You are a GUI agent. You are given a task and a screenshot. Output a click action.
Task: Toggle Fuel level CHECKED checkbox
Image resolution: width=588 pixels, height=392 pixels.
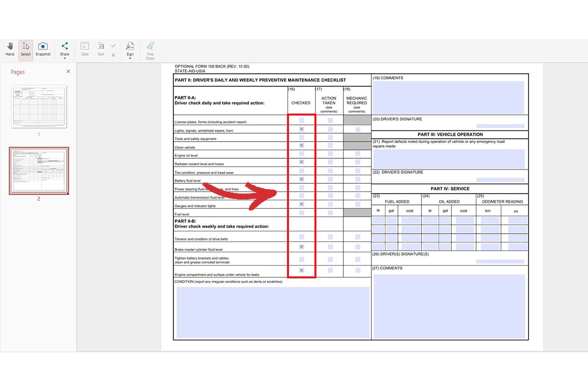[x=301, y=213]
